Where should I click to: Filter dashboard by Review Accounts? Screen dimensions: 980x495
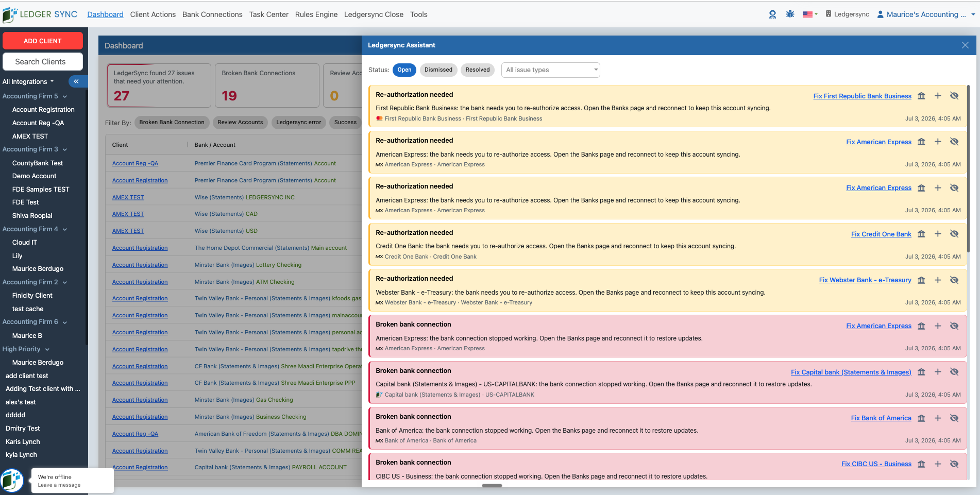click(x=240, y=123)
